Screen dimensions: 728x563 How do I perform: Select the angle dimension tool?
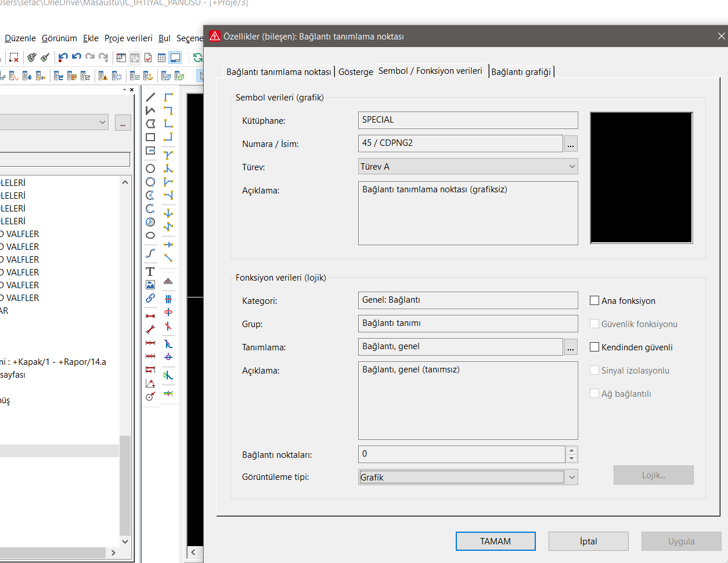150,383
